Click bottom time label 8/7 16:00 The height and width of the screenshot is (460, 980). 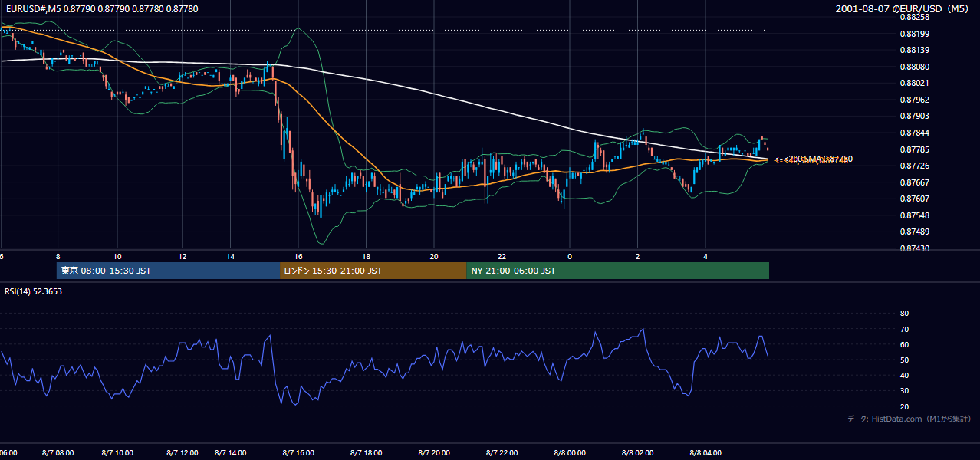click(x=297, y=453)
